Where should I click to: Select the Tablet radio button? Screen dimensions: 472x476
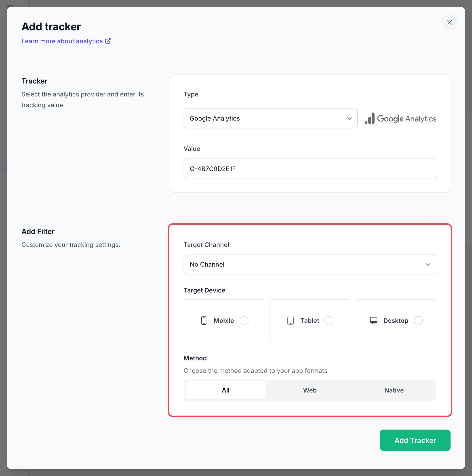(x=329, y=321)
